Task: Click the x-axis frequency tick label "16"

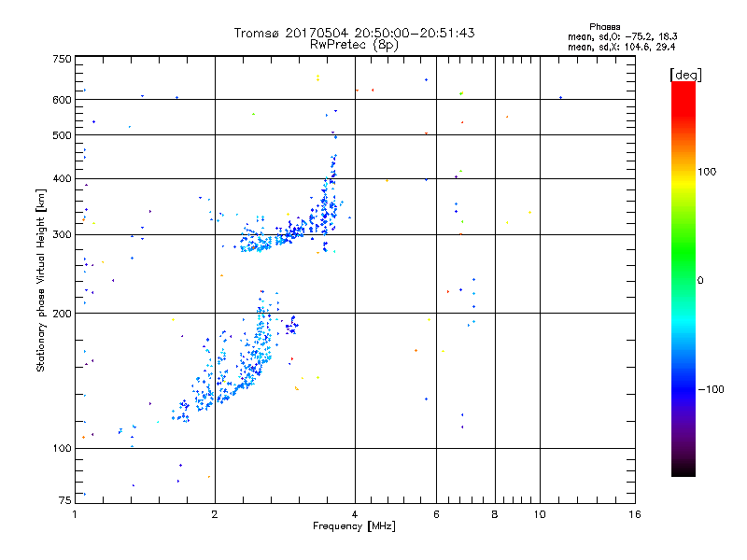Action: (x=635, y=514)
